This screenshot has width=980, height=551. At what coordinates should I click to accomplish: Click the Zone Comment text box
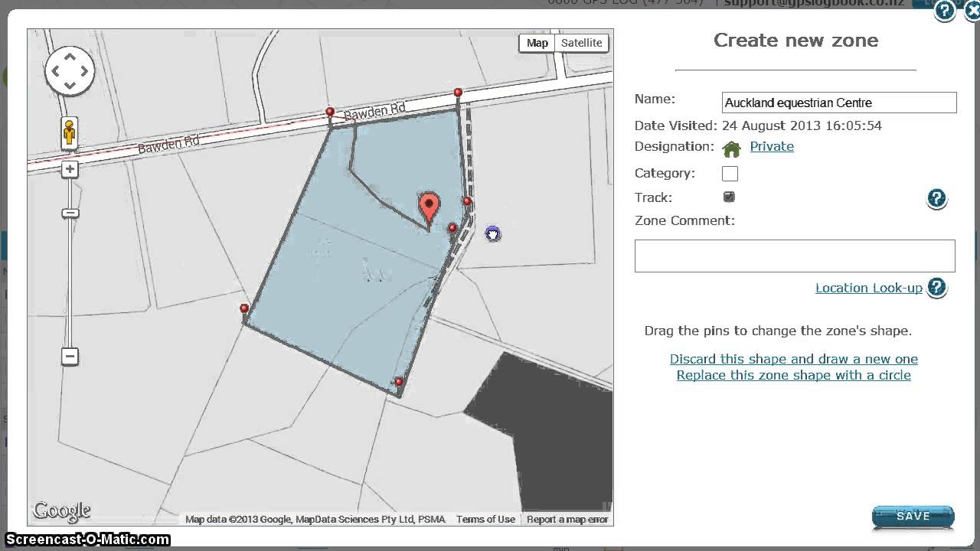[x=795, y=256]
